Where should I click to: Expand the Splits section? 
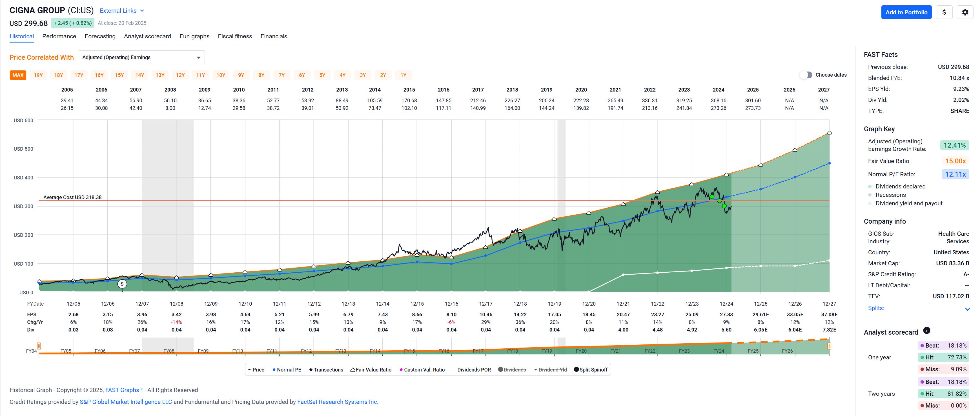[918, 308]
